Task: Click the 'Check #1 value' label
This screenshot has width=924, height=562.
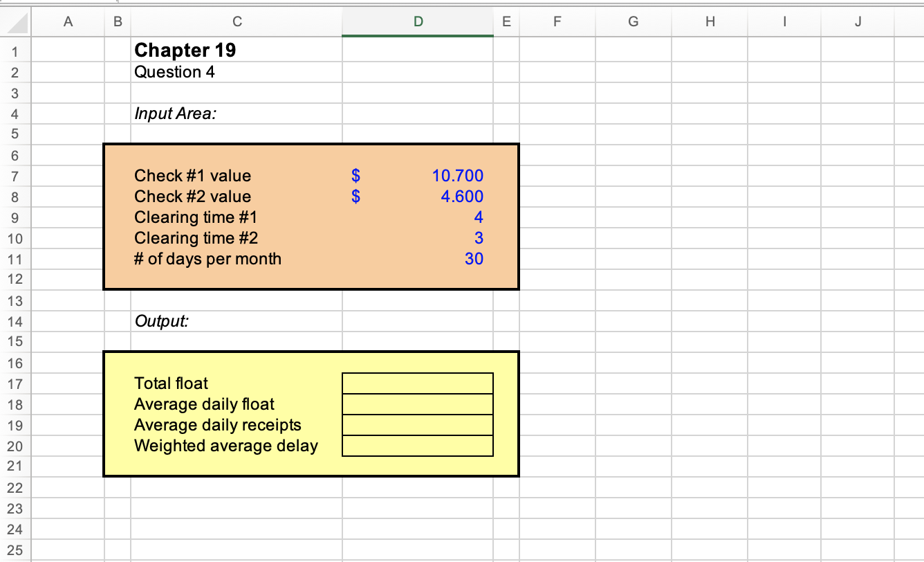Action: point(192,176)
